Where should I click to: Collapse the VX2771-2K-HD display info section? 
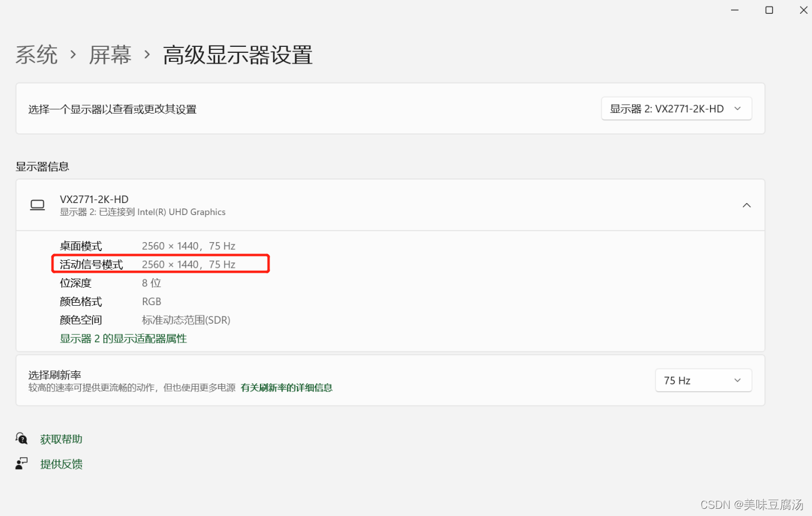(747, 205)
